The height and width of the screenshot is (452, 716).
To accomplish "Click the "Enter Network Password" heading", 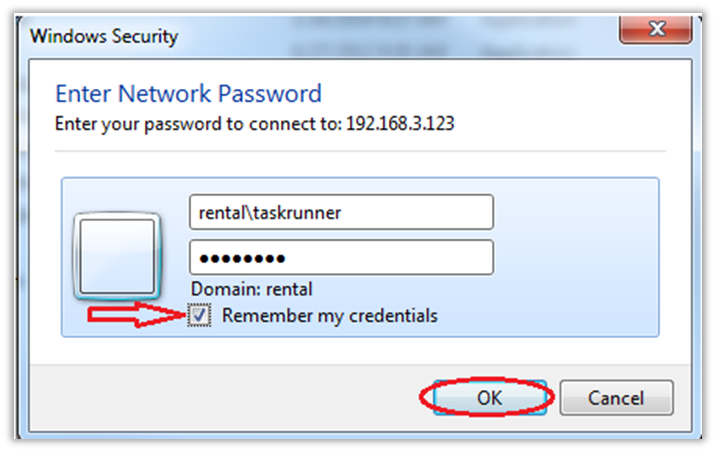I will point(188,95).
